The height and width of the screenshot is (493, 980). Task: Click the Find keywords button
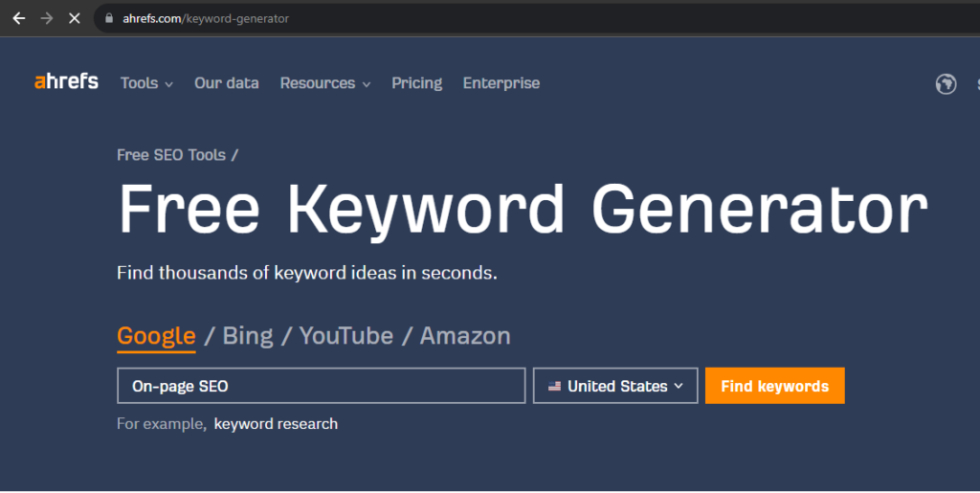775,386
